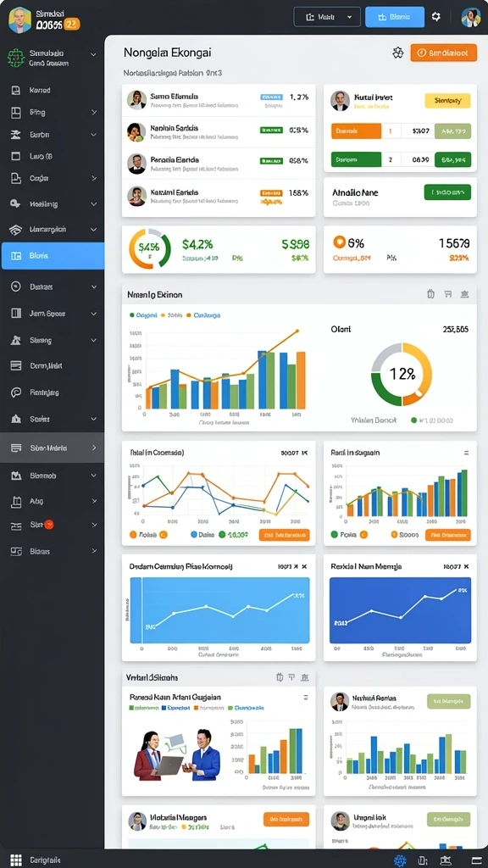The image size is (488, 868).
Task: Open the user avatar at top right
Action: (471, 17)
